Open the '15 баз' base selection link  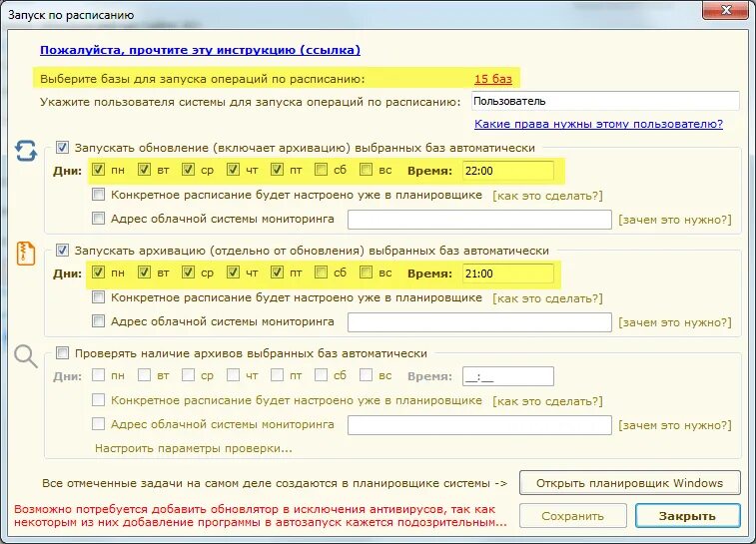492,79
